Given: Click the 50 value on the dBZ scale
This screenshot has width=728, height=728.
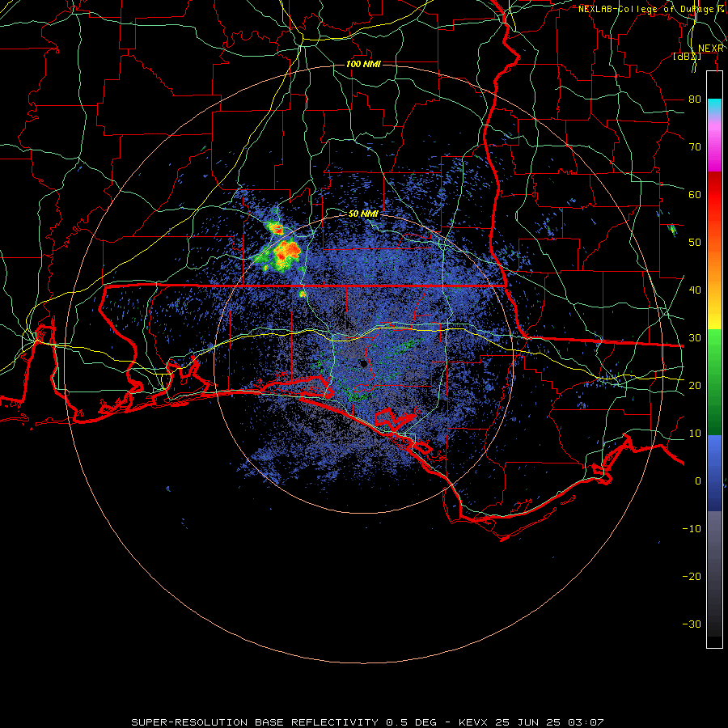Looking at the screenshot, I should 695,243.
